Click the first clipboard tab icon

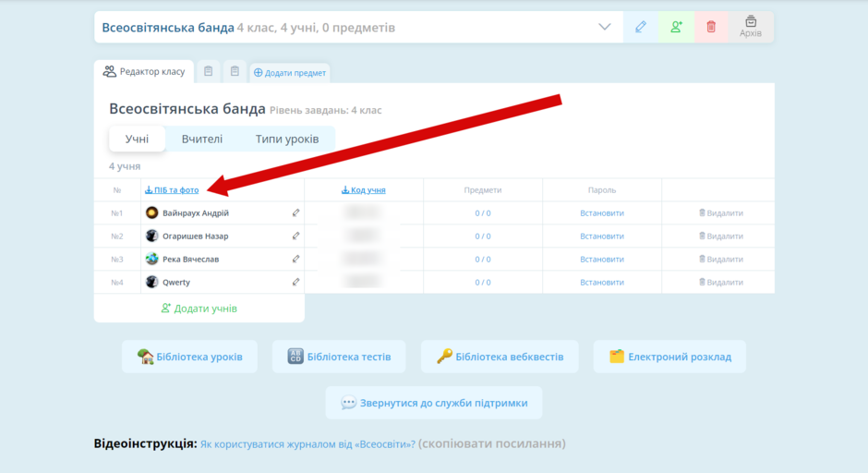pyautogui.click(x=208, y=71)
